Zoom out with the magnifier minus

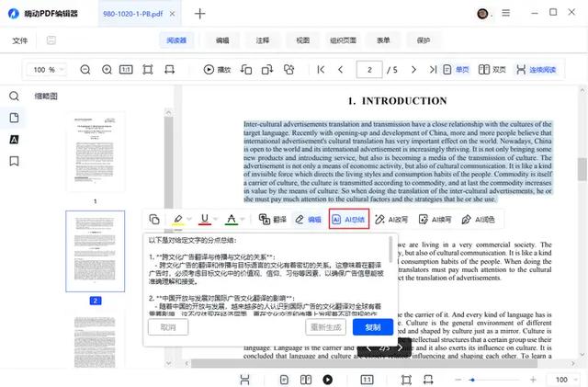pos(85,70)
